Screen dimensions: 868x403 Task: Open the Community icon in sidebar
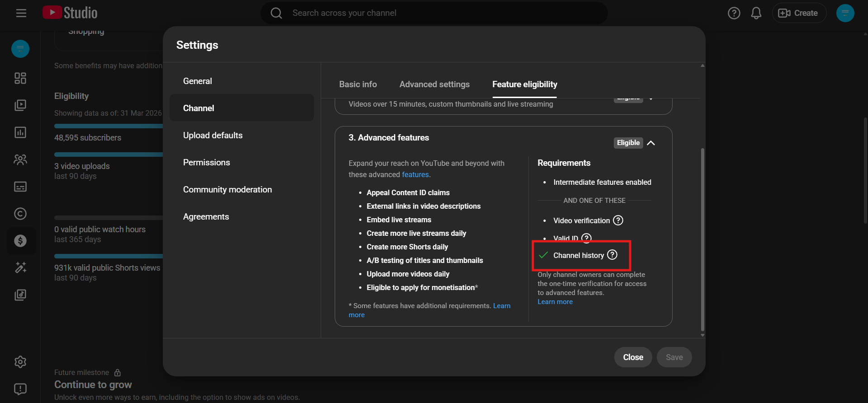point(20,159)
